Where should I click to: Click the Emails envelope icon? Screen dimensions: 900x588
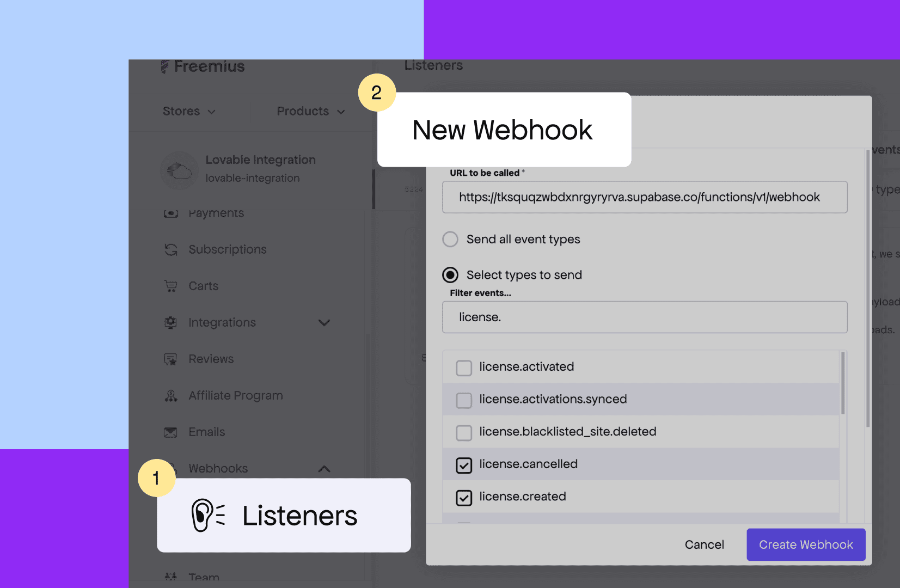pos(171,432)
